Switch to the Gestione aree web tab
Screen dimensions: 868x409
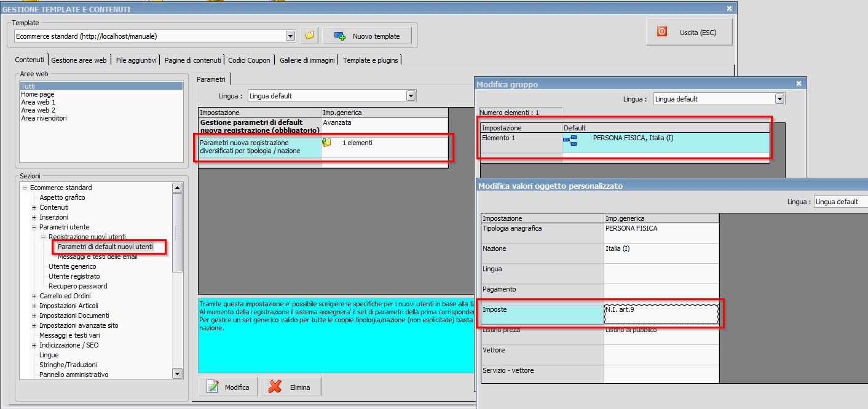pyautogui.click(x=79, y=60)
